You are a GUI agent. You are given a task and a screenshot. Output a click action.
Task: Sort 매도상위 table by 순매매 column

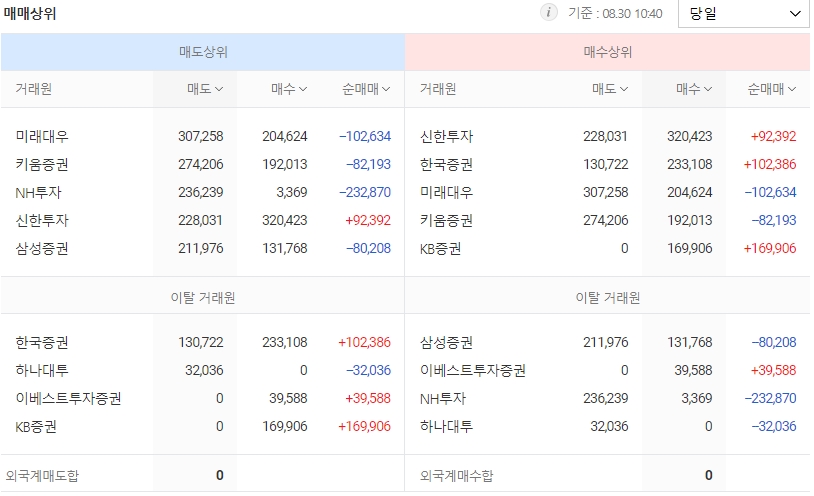click(366, 89)
